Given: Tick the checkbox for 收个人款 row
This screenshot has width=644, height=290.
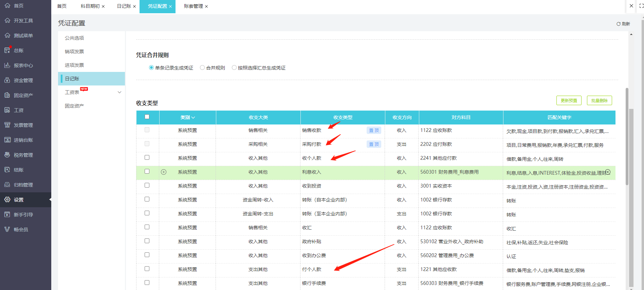Looking at the screenshot, I should [147, 157].
